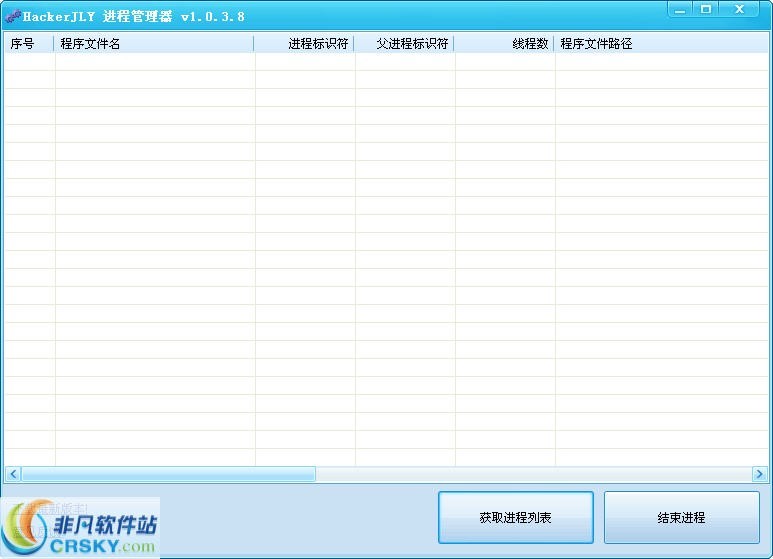Image resolution: width=773 pixels, height=559 pixels.
Task: Sort by 线程数 column header
Action: point(504,43)
